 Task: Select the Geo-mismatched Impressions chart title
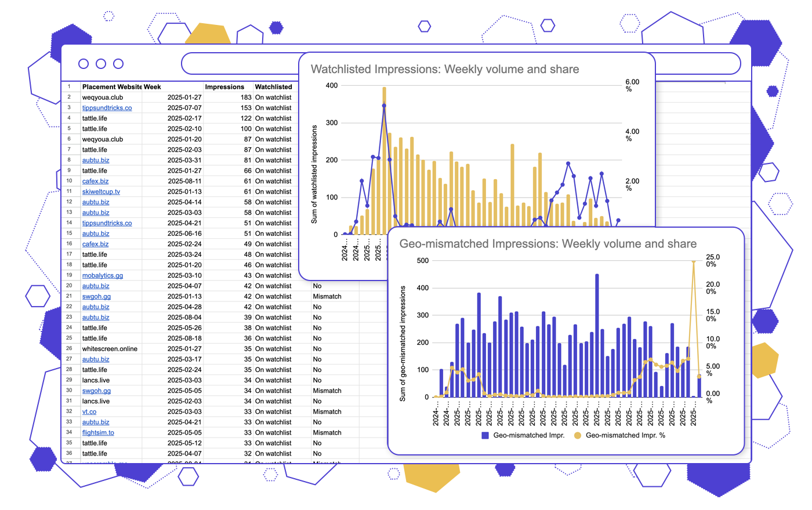pos(548,244)
